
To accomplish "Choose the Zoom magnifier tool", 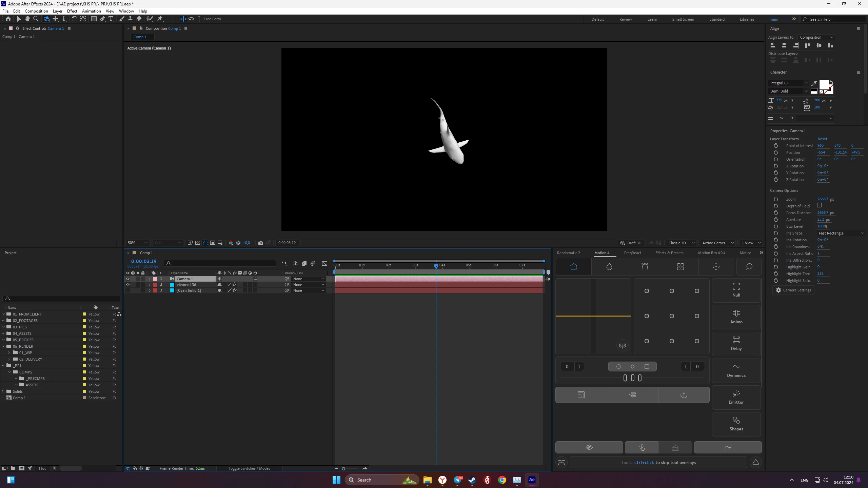I will (x=36, y=19).
